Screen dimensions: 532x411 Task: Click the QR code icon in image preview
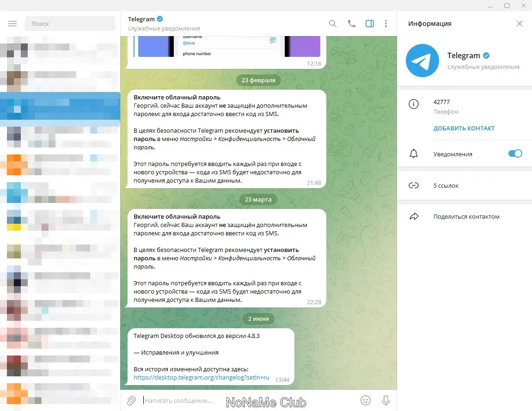[x=273, y=40]
